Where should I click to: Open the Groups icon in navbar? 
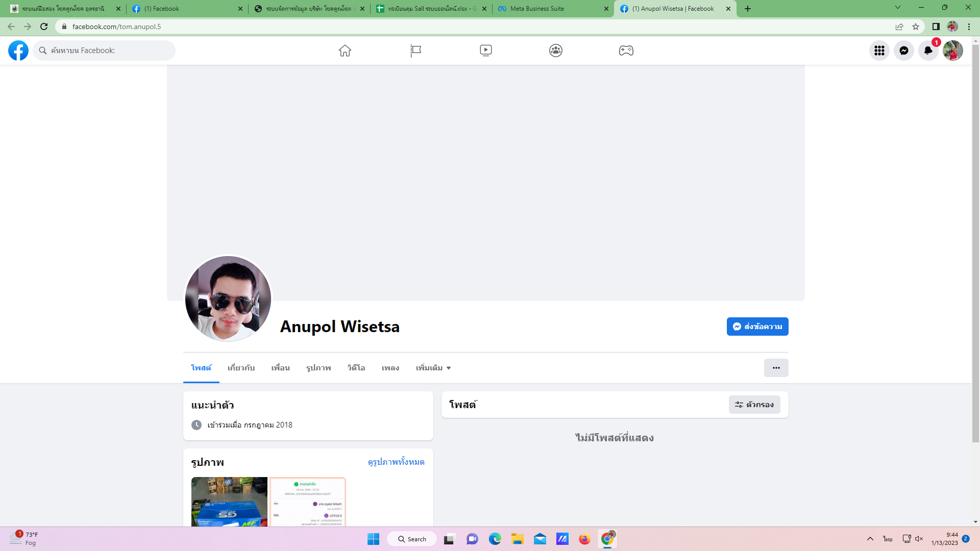click(x=556, y=51)
